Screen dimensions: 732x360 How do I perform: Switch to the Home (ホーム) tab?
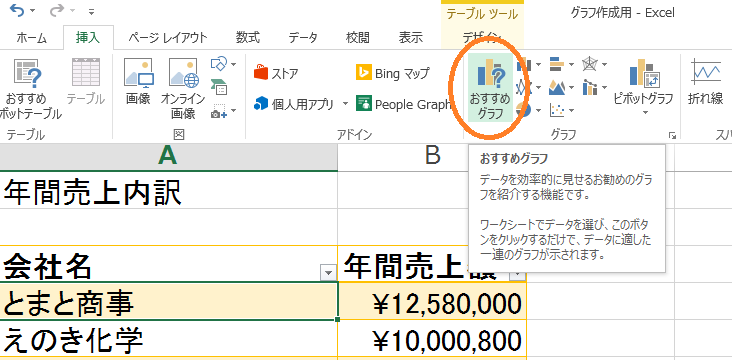coord(31,38)
